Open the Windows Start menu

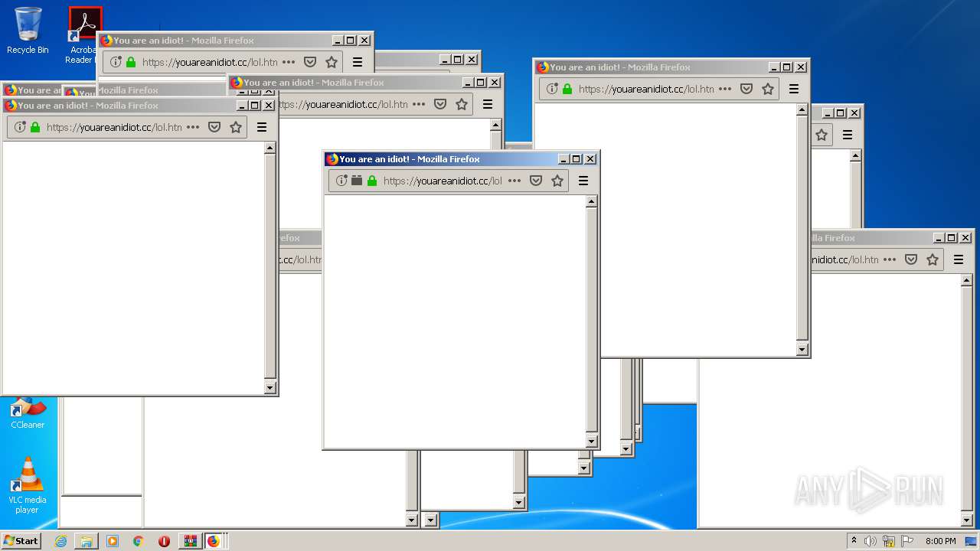21,540
